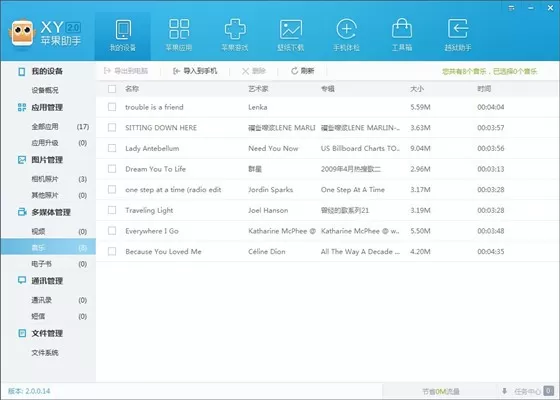Open the 苹果游戏 gamepad icon
The height and width of the screenshot is (400, 560).
[235, 29]
